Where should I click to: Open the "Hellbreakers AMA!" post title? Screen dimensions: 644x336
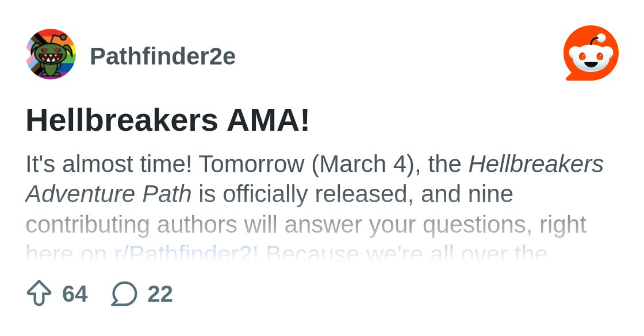click(167, 120)
